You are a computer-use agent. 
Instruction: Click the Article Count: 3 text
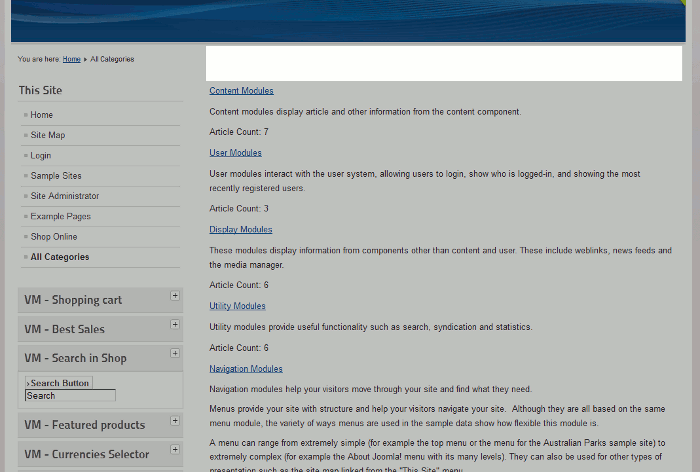239,209
